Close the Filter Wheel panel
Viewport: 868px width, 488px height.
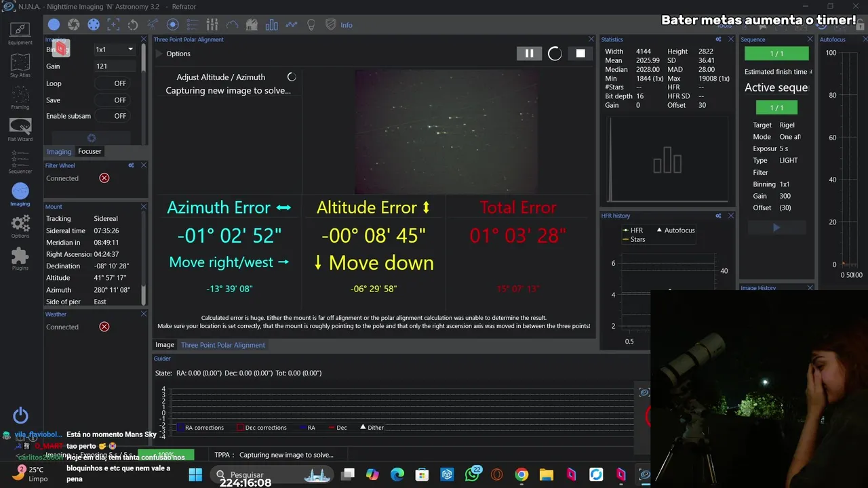pos(143,165)
